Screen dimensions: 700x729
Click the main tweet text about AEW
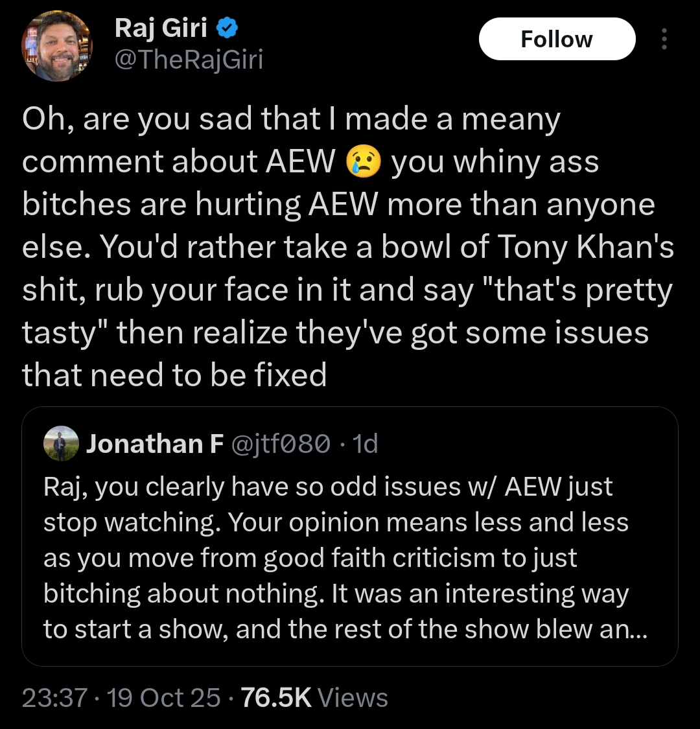(348, 246)
